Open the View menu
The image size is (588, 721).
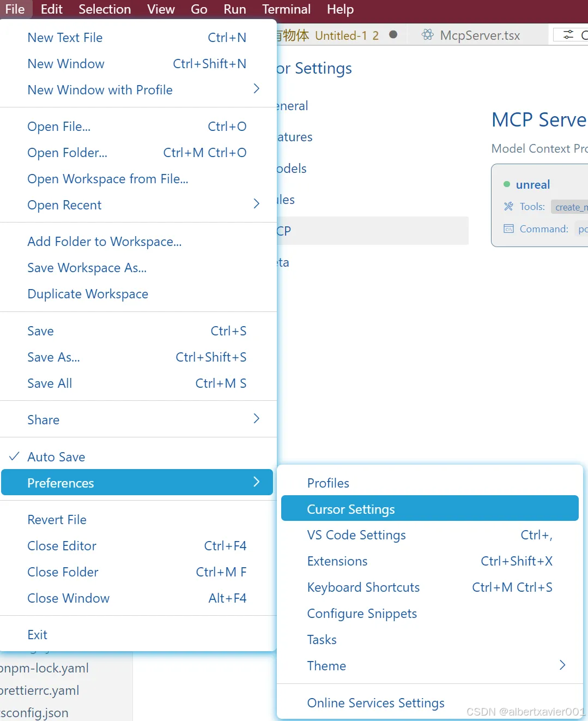(x=161, y=9)
